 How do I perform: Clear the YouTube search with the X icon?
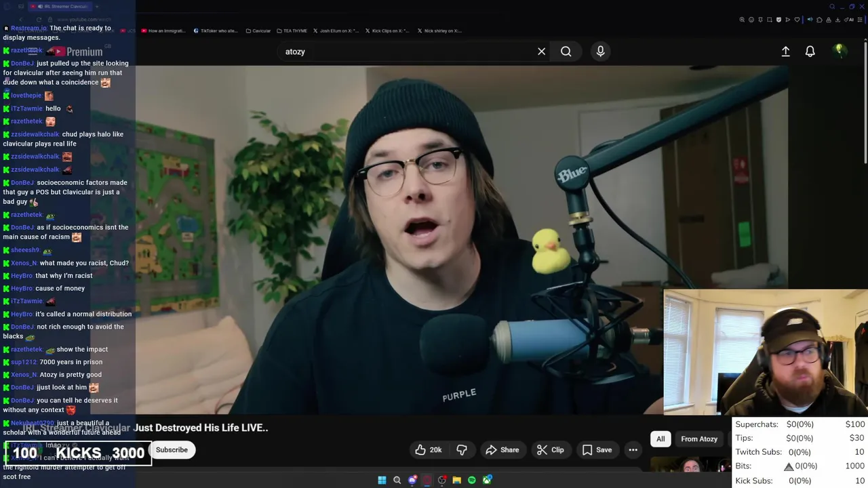[541, 52]
